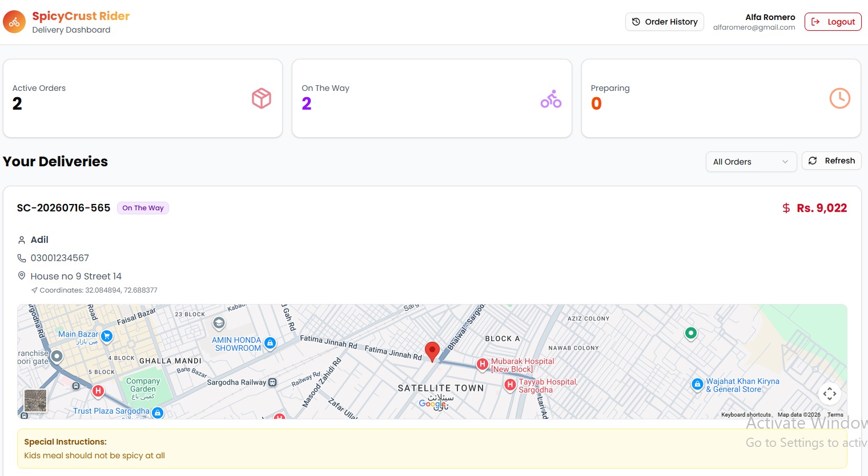Click the On The Way summary card
Viewport: 868px width, 476px height.
[x=432, y=98]
